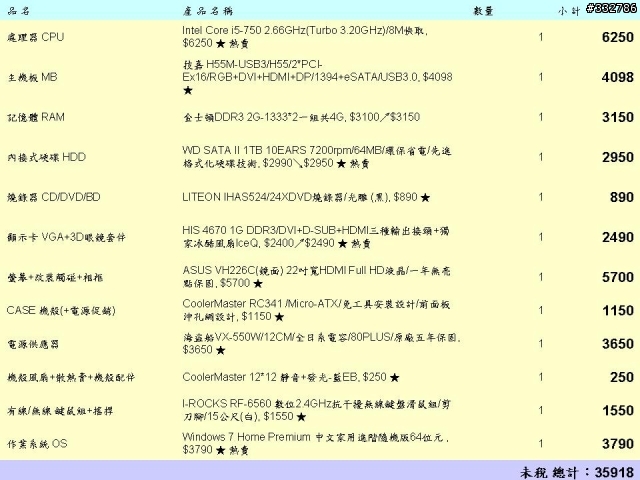Image resolution: width=640 pixels, height=480 pixels.
Task: Click the graphics card subtotal 2490
Action: pyautogui.click(x=618, y=237)
